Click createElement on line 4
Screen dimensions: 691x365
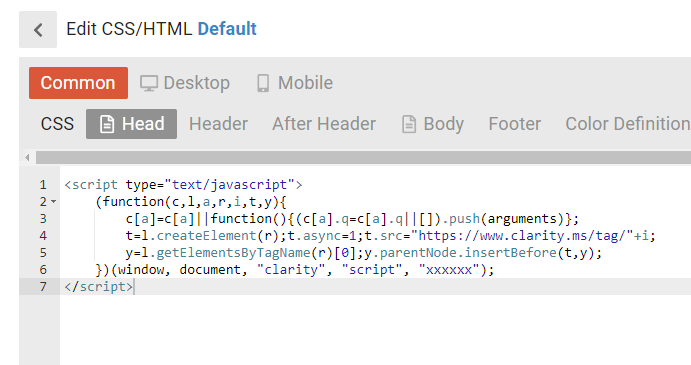pos(206,236)
